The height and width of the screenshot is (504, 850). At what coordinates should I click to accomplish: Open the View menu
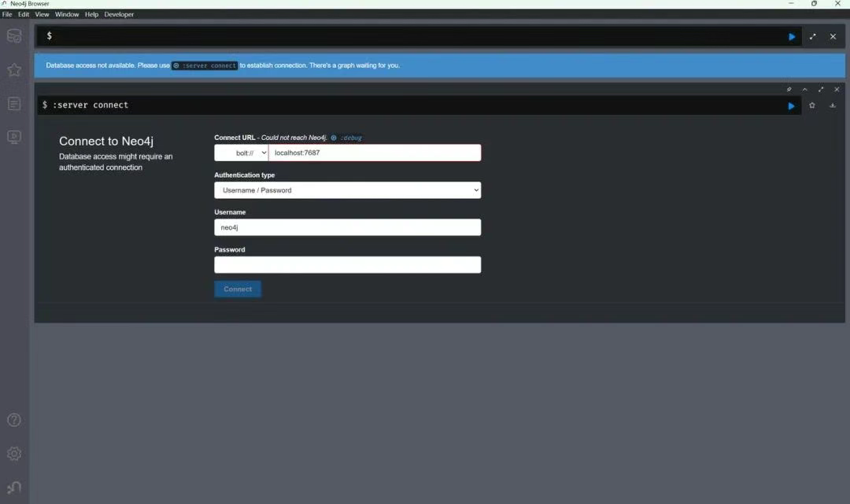pyautogui.click(x=42, y=15)
